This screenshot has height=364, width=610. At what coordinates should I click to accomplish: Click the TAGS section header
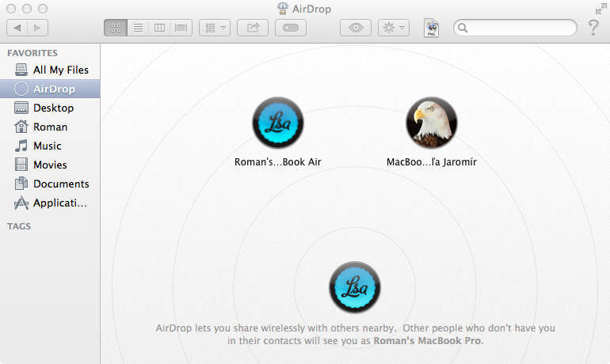coord(19,226)
